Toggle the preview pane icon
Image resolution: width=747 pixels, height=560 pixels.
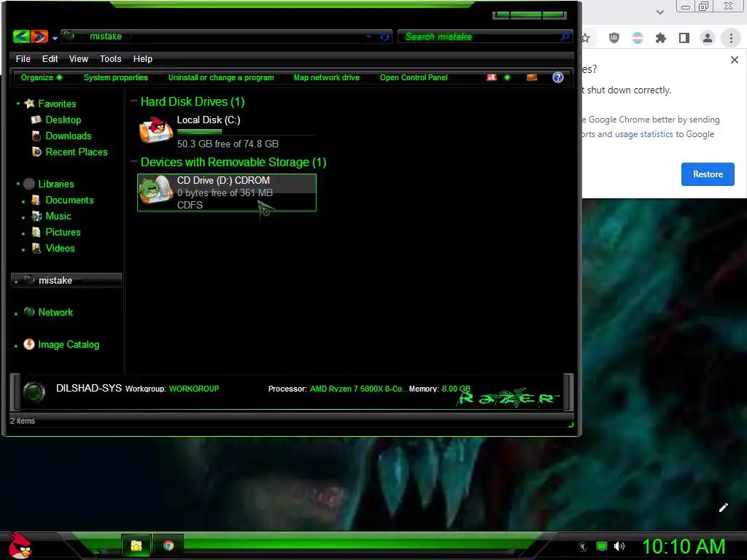point(532,77)
